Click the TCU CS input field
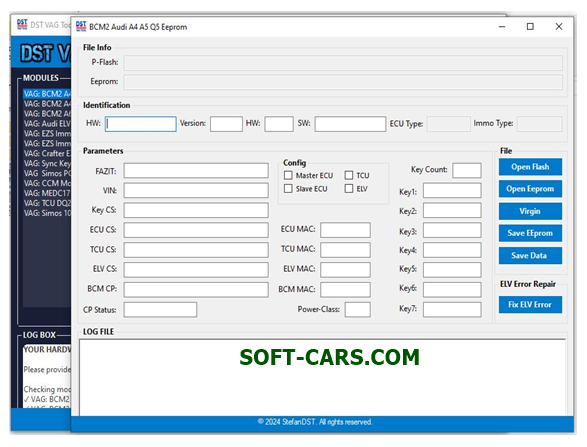The width and height of the screenshot is (587, 447). coord(196,250)
